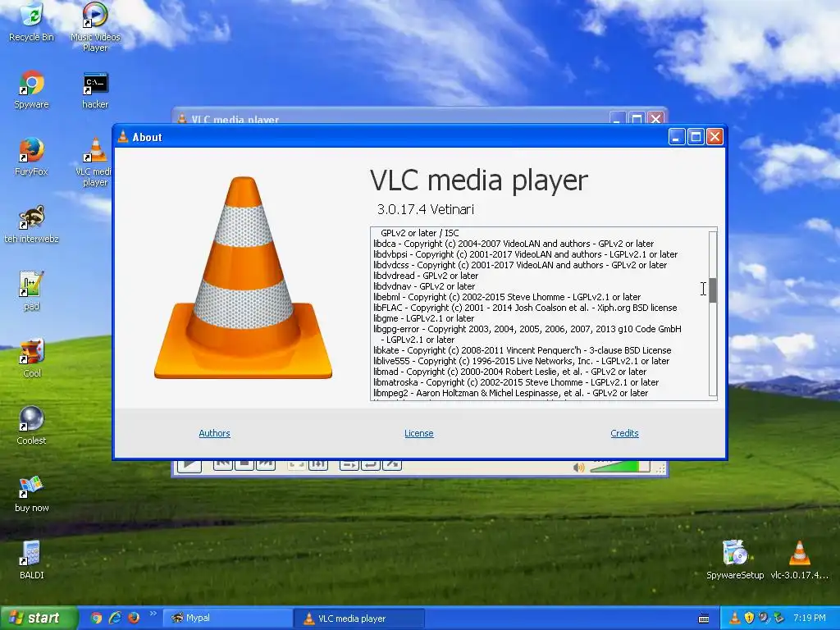Open the teh interwebz raccoon icon

(31, 224)
